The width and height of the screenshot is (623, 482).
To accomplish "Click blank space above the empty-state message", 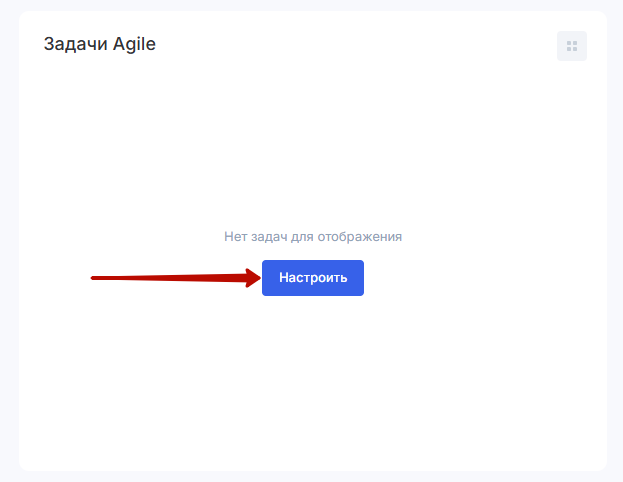I will pyautogui.click(x=313, y=150).
